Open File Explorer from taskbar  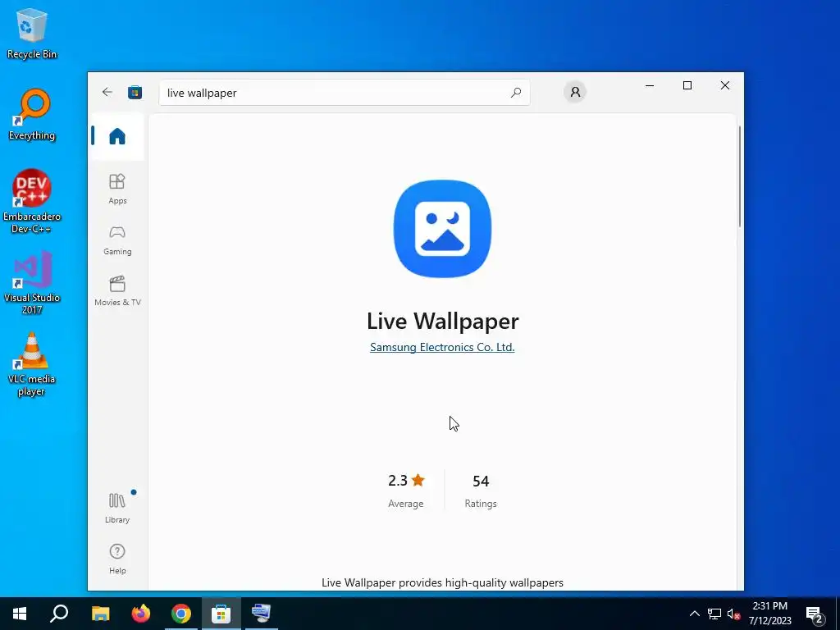(100, 614)
